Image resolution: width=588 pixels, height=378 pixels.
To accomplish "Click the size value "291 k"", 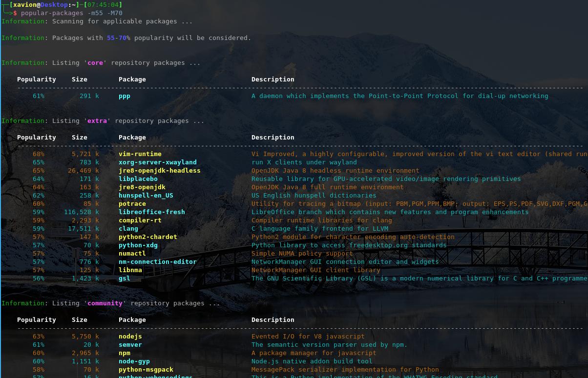I will [x=89, y=96].
